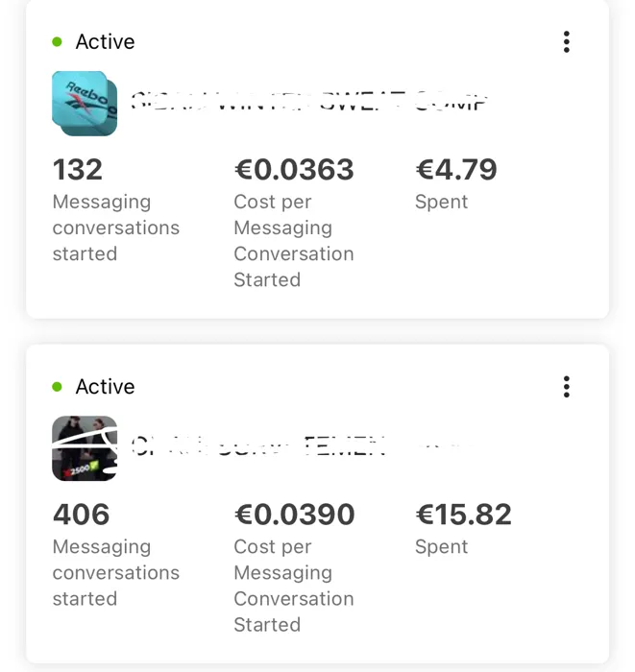Tap the thumbnail of two people in black
The image size is (635, 672).
pos(85,448)
